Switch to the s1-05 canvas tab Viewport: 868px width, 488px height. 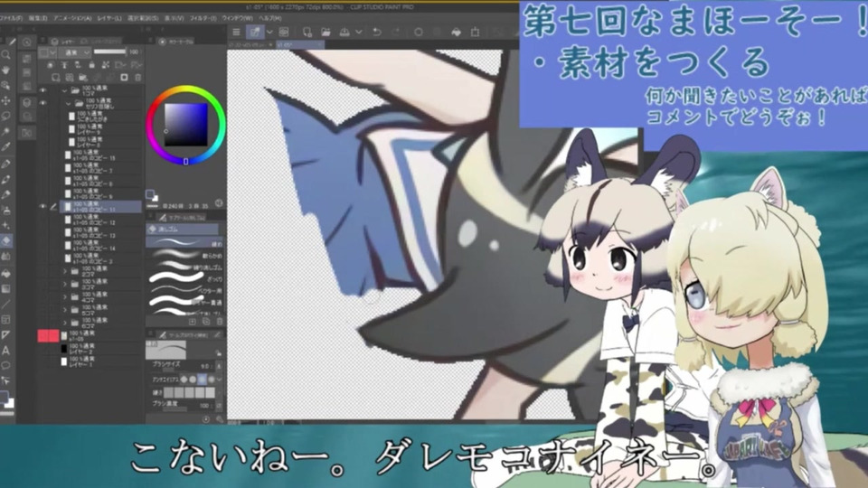(299, 44)
